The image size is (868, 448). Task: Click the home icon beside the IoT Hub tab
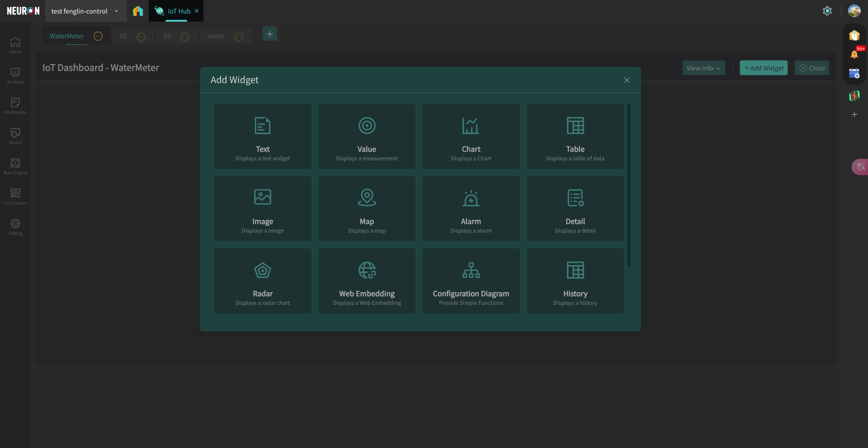point(138,11)
